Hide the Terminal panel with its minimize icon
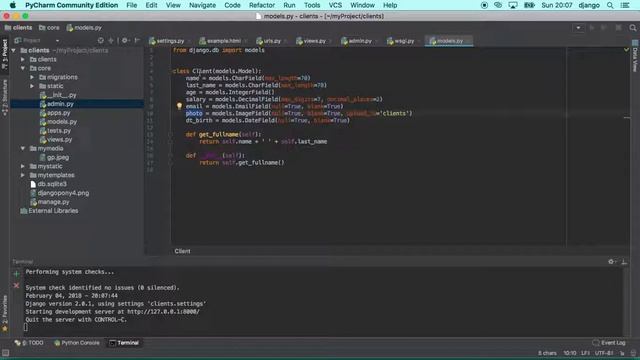640x360 pixels. pos(624,262)
